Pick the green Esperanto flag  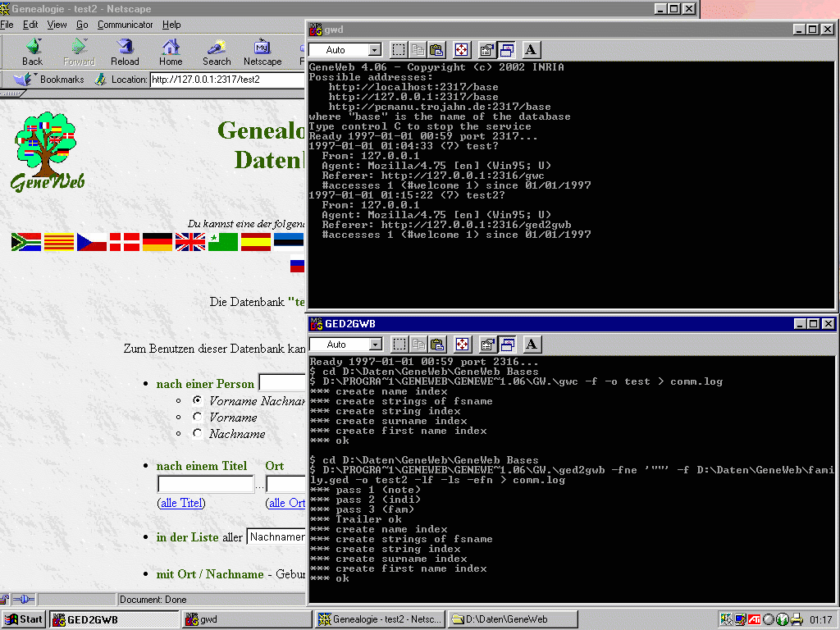pyautogui.click(x=223, y=242)
